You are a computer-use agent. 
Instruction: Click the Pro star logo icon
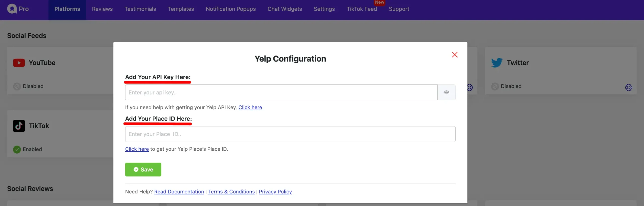pyautogui.click(x=12, y=9)
